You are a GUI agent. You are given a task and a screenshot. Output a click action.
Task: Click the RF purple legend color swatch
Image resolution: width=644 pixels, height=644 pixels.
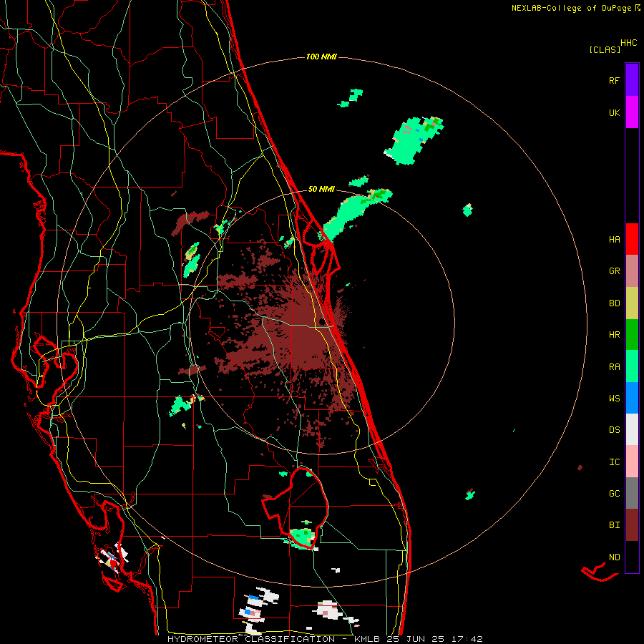tap(632, 80)
